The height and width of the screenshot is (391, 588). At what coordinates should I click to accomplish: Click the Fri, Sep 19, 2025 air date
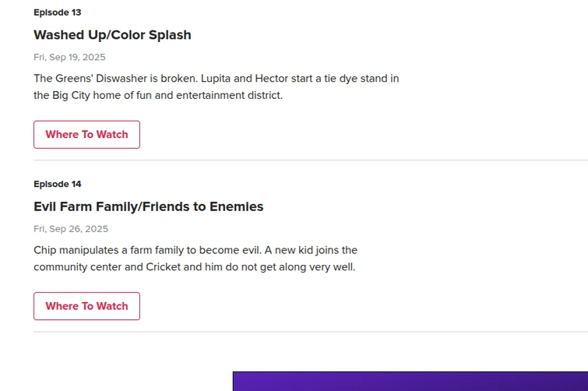coord(69,58)
